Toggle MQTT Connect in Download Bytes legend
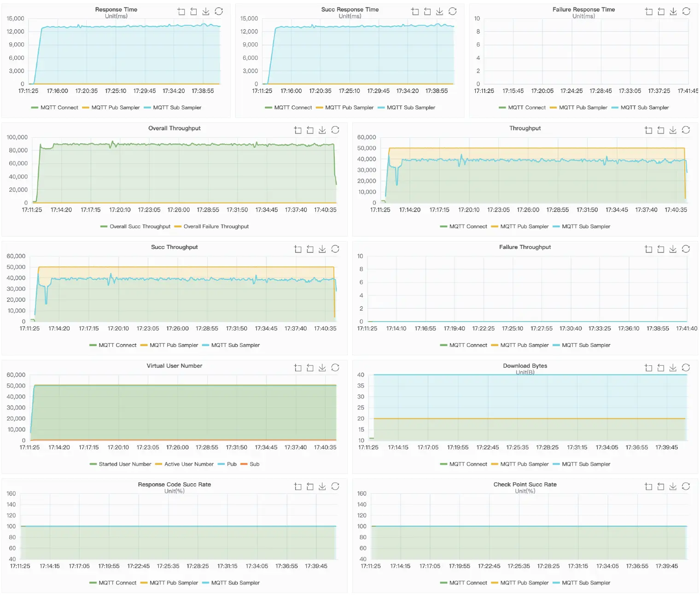The image size is (700, 595). coord(463,464)
